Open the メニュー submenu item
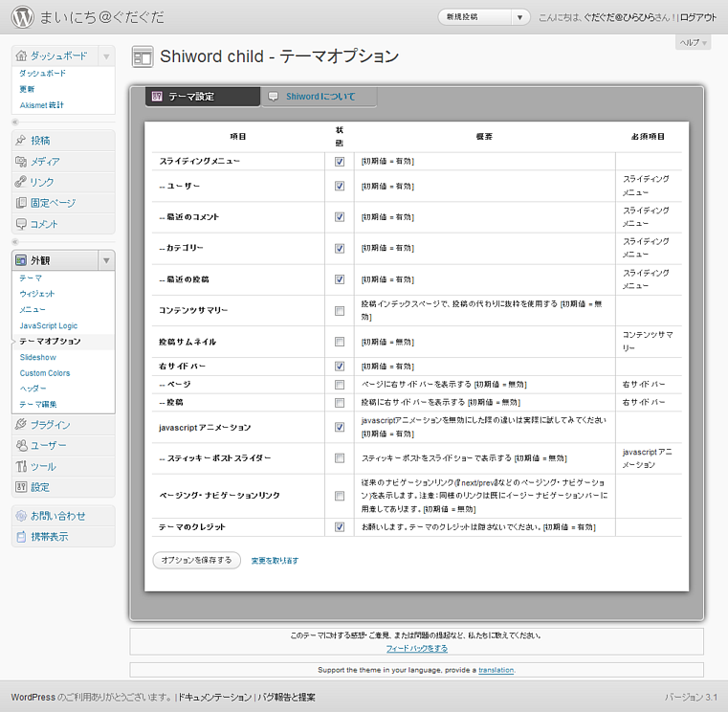 32,309
